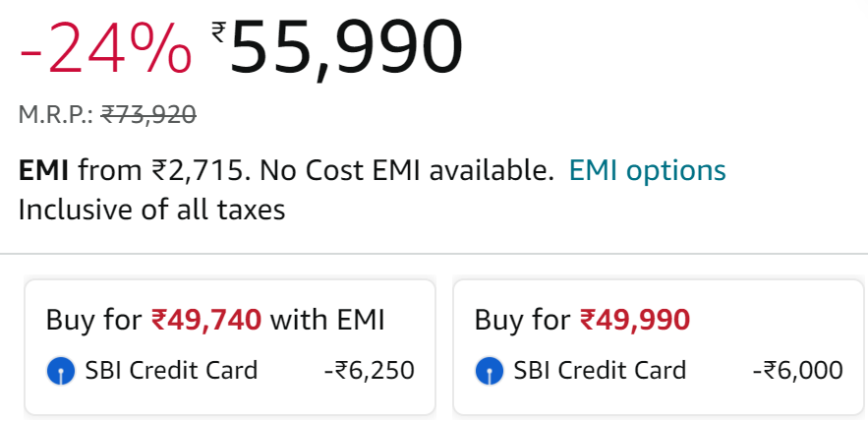Click the ₹49,990 red price text

(635, 320)
